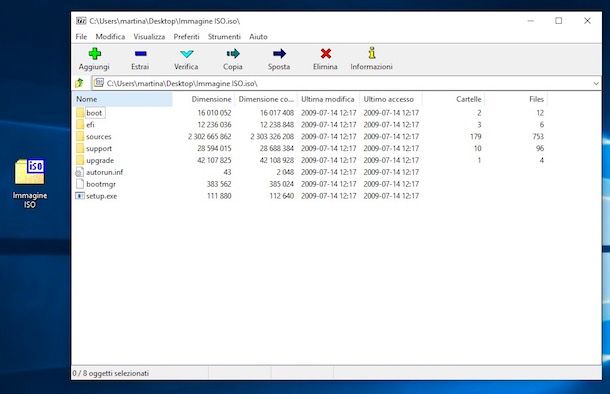Select the sources folder

click(x=99, y=137)
